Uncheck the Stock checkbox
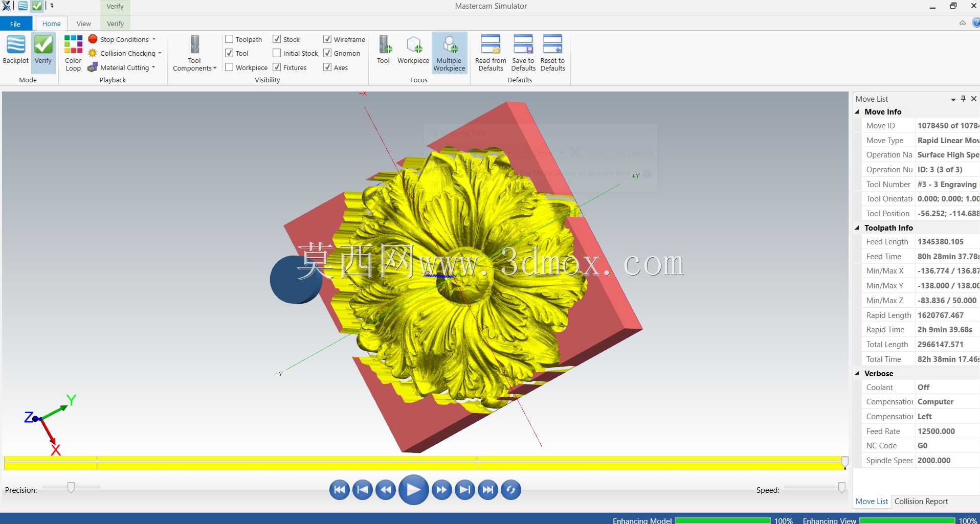This screenshot has width=980, height=524. (x=277, y=39)
